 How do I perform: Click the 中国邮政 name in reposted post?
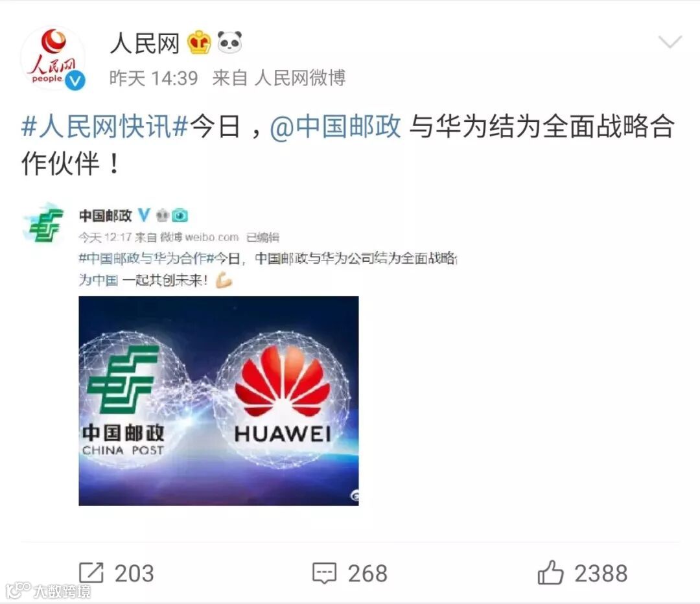[x=106, y=216]
